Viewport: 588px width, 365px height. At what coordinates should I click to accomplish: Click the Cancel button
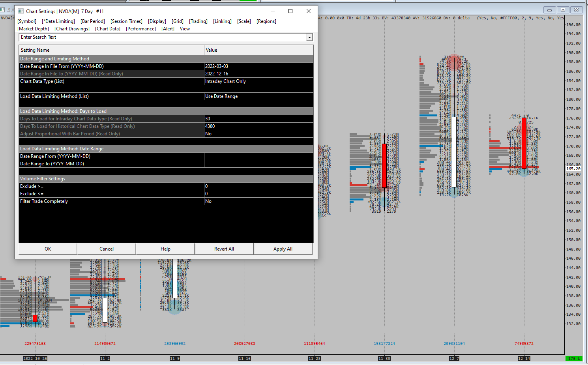(107, 249)
